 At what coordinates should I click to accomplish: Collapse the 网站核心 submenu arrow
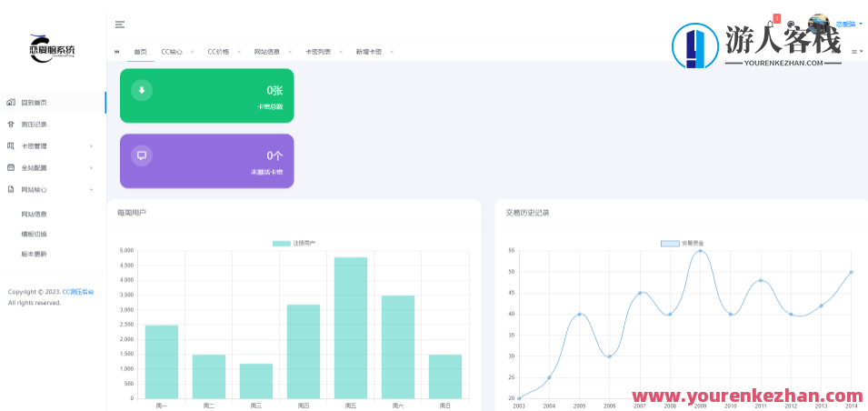pos(91,189)
